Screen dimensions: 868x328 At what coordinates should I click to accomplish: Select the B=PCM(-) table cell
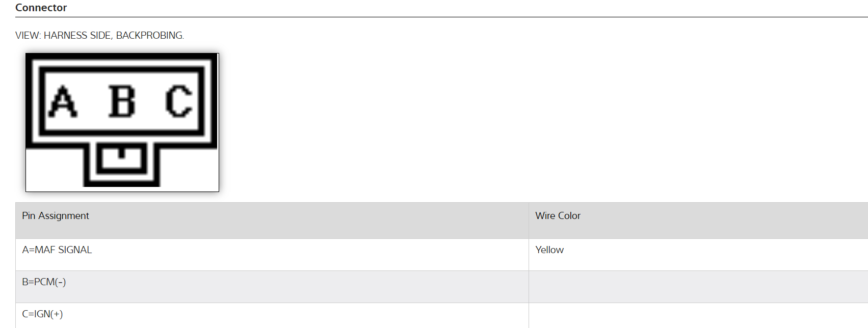click(44, 282)
